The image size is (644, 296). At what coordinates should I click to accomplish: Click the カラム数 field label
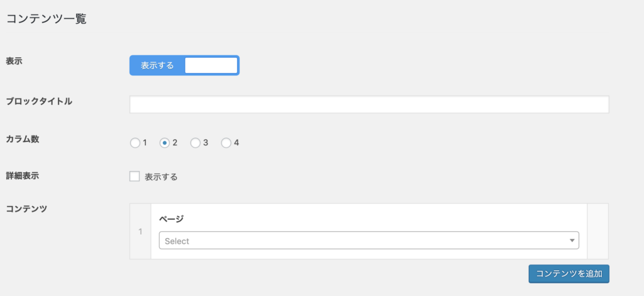click(23, 140)
